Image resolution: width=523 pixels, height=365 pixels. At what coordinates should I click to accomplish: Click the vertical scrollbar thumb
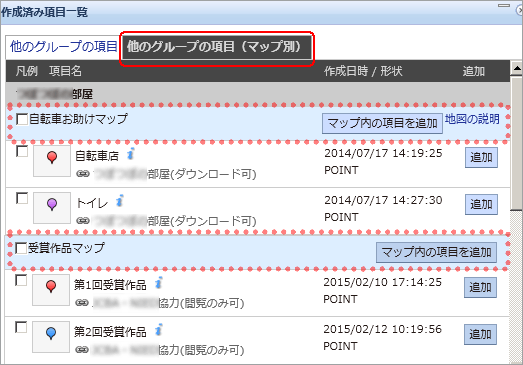point(517,143)
